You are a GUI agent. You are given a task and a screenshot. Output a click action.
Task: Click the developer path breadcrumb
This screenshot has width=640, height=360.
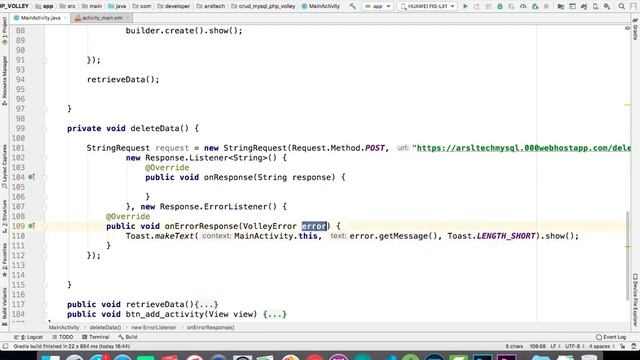click(x=173, y=6)
